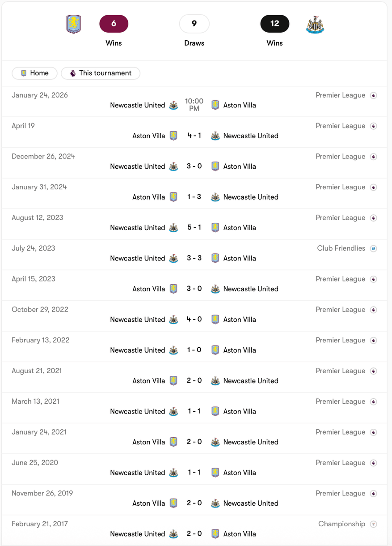The width and height of the screenshot is (392, 546).
Task: Click Newcastle United name in July 24, 2023 match
Action: coord(138,258)
